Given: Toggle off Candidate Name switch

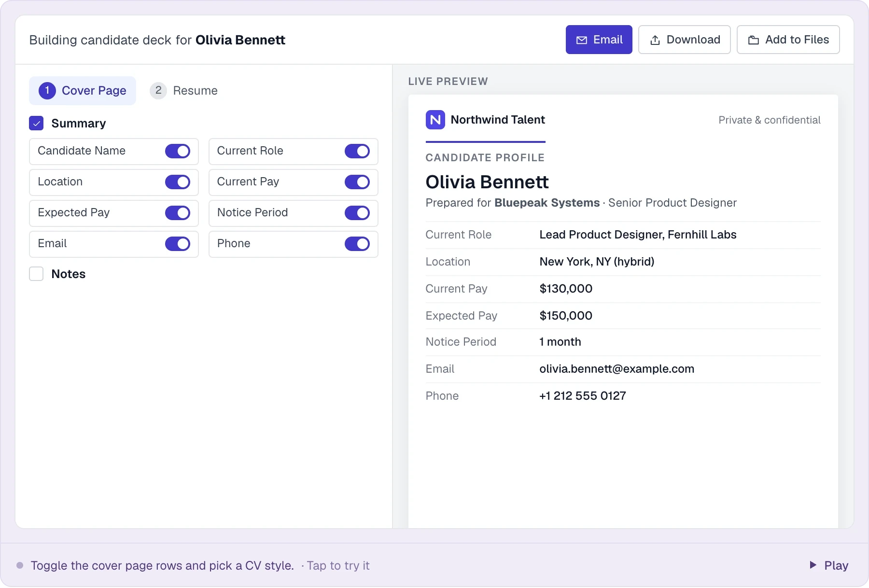Looking at the screenshot, I should pos(178,151).
